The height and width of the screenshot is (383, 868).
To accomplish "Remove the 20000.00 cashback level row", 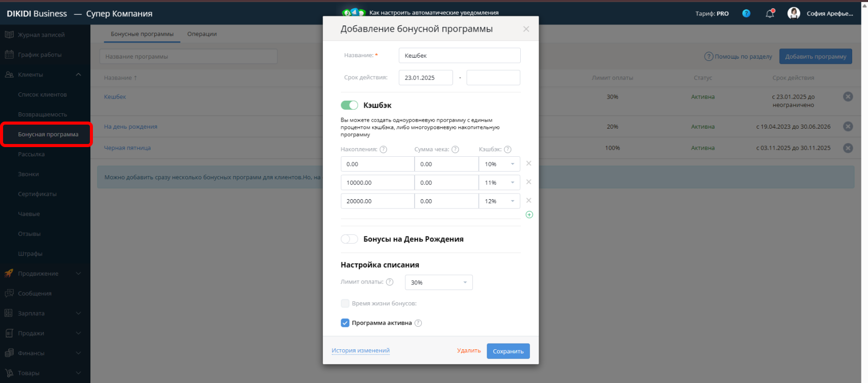I will point(528,201).
